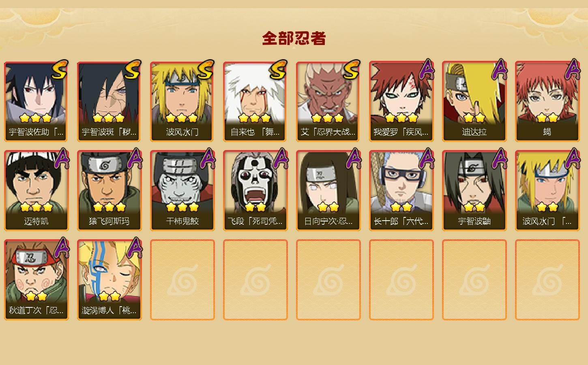Viewport: 588px width, 365px height.
Task: Open the 漩涡博人 ninja card
Action: click(109, 280)
